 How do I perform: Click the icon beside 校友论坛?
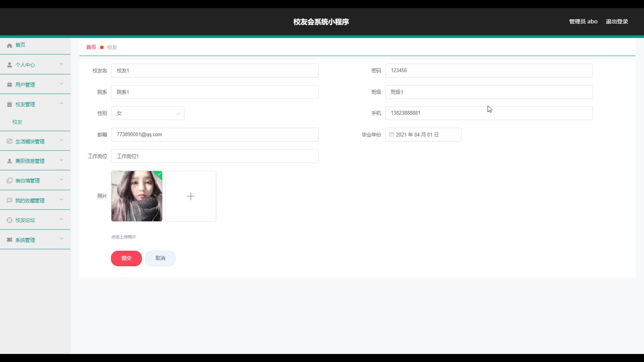pos(9,220)
